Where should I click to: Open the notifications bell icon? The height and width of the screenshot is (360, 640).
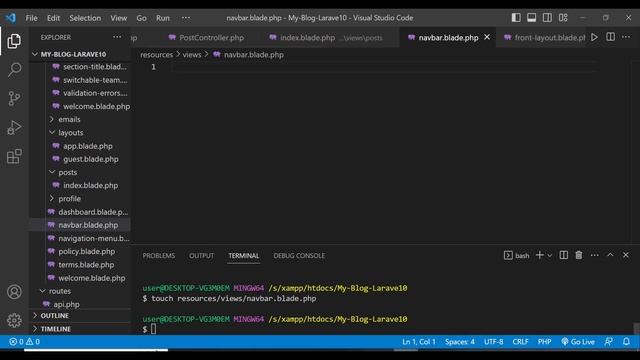[626, 342]
